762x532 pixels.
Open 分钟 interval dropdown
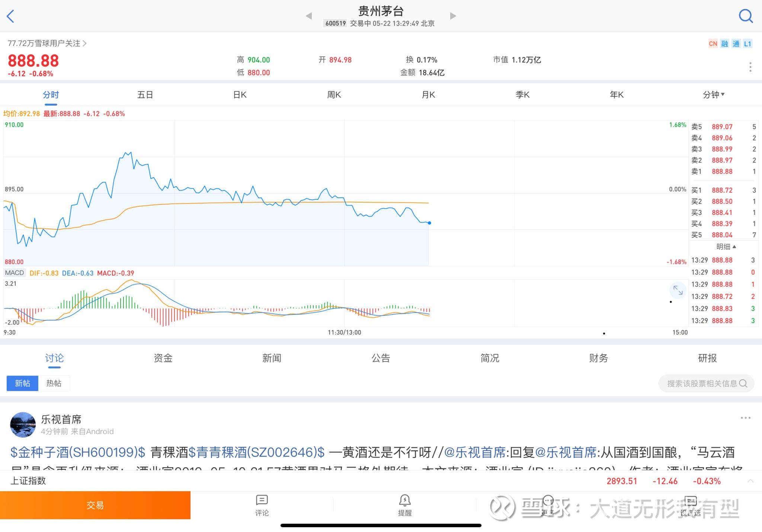click(714, 95)
